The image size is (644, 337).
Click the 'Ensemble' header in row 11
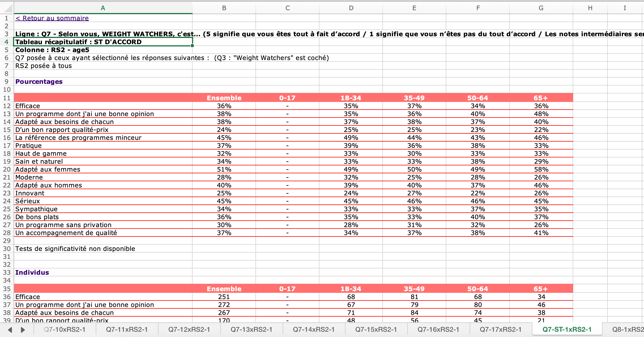pos(224,98)
